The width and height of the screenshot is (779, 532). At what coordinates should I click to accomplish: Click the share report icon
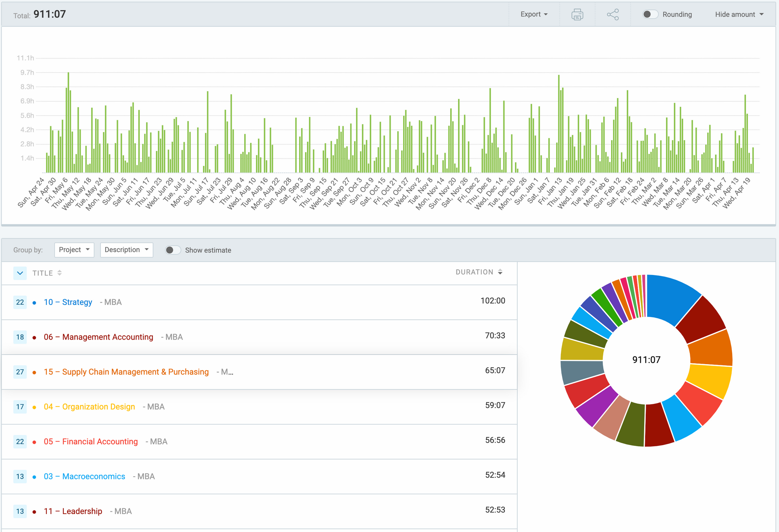pos(613,14)
